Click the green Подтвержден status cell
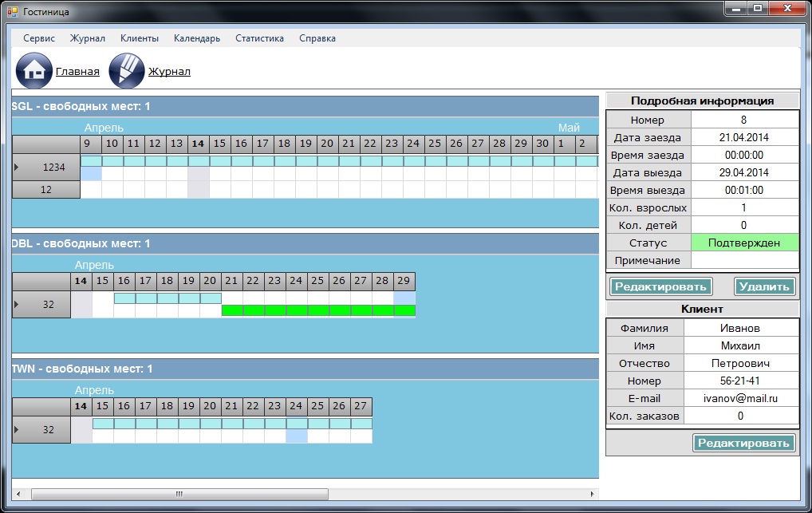 [745, 243]
